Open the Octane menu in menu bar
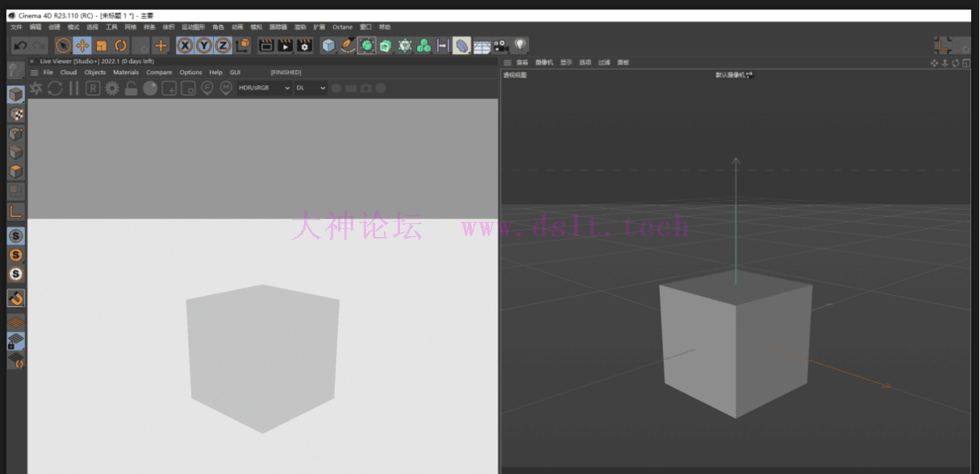 [343, 27]
